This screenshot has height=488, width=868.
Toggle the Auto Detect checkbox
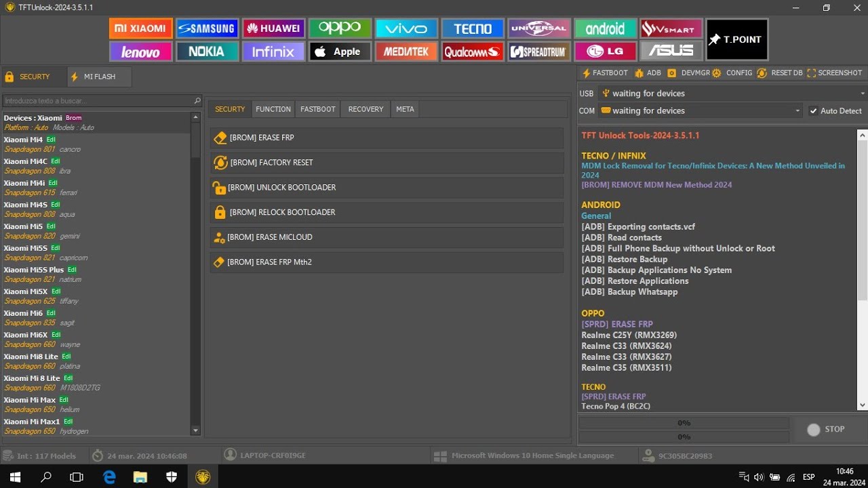tap(813, 111)
